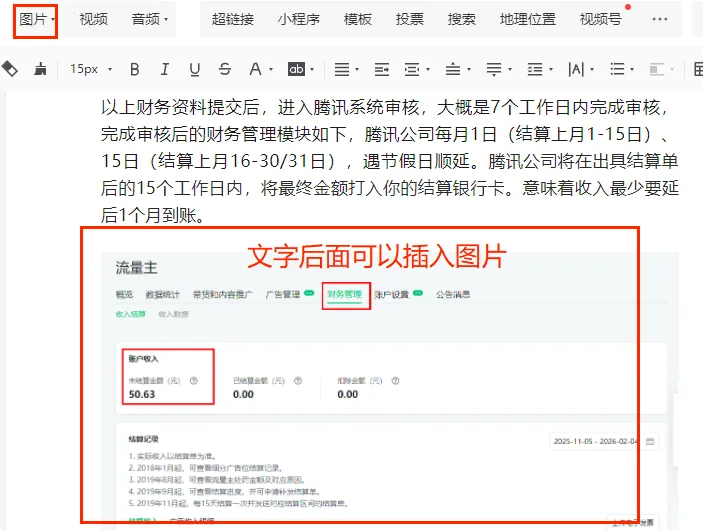Screen dimensions: 703x530
Task: Open the 音频 insert menu
Action: tap(145, 19)
